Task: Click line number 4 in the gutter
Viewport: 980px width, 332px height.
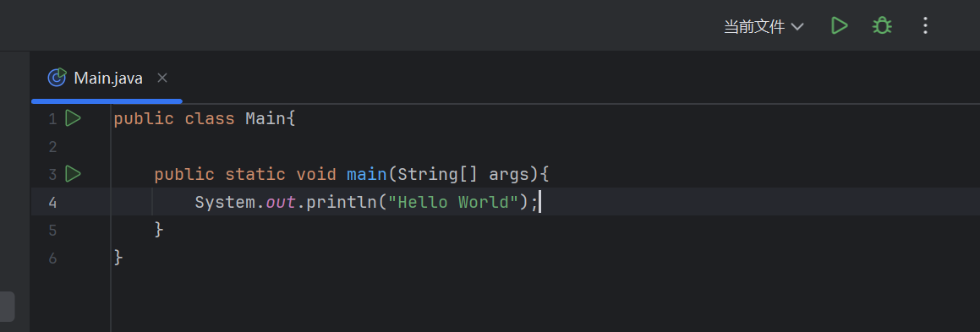Action: (x=52, y=202)
